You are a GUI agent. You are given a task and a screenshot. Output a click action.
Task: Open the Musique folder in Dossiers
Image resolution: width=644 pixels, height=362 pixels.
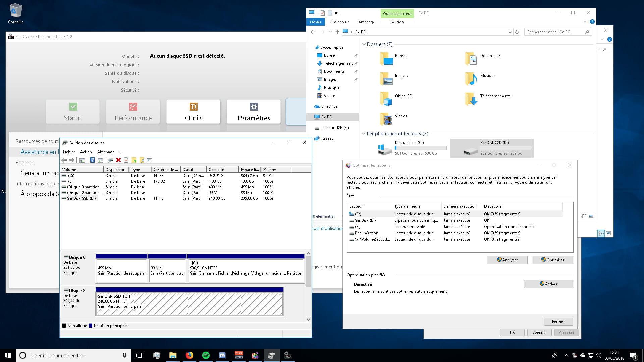click(480, 78)
